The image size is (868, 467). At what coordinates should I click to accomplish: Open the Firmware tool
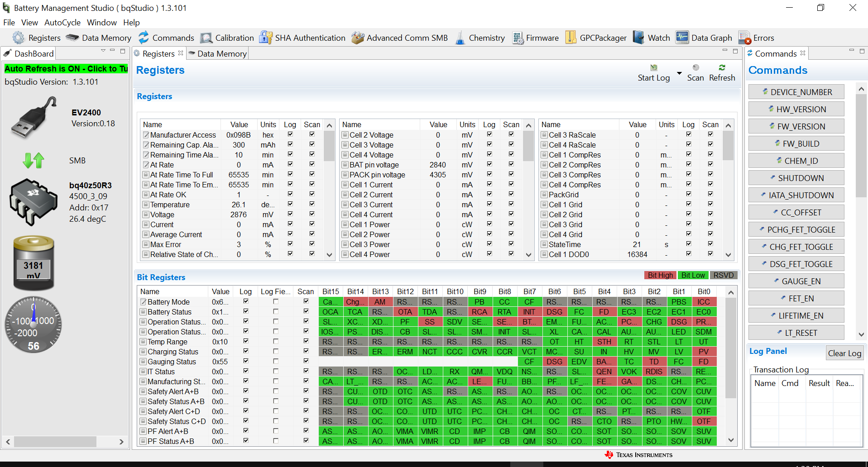(x=535, y=38)
